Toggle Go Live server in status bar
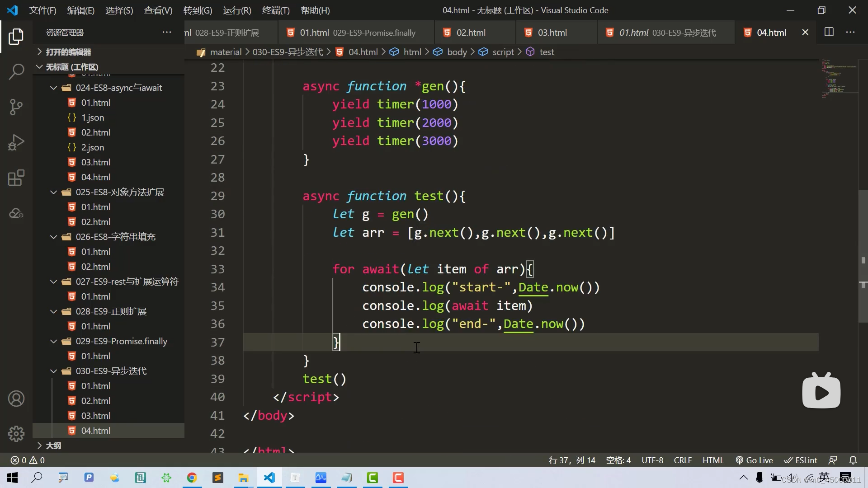868x488 pixels. [754, 460]
